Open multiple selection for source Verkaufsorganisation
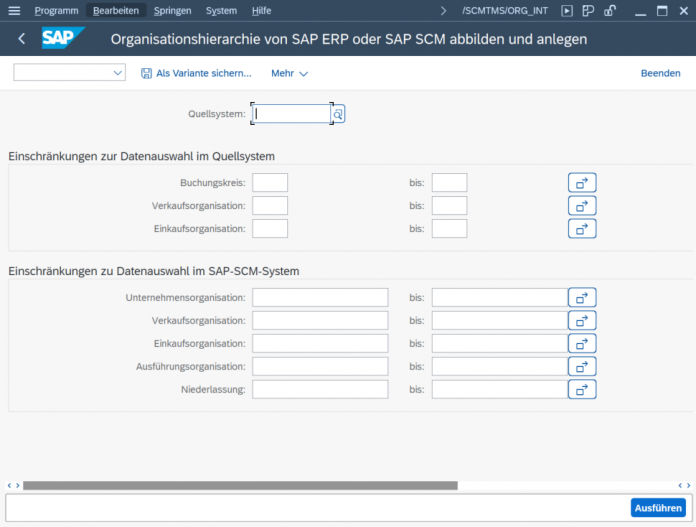The width and height of the screenshot is (696, 527). (582, 206)
